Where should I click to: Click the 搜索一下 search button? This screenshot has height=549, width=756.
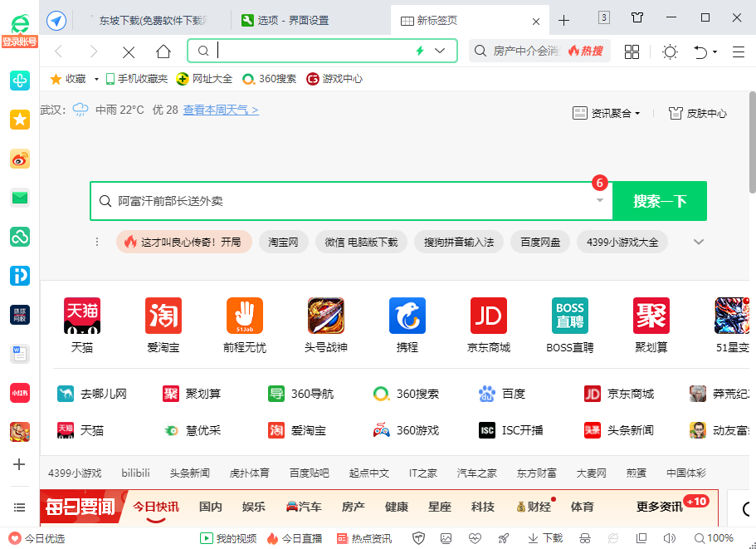point(660,201)
